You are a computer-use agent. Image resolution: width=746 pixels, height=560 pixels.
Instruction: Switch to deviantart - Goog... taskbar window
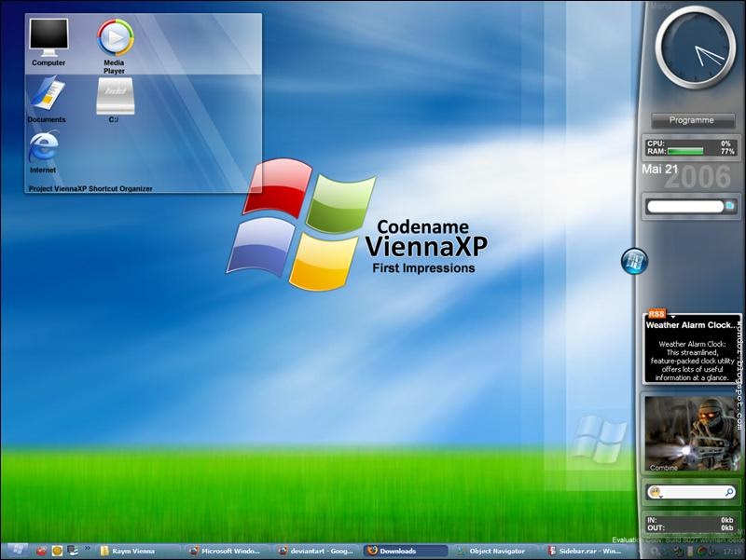(316, 551)
